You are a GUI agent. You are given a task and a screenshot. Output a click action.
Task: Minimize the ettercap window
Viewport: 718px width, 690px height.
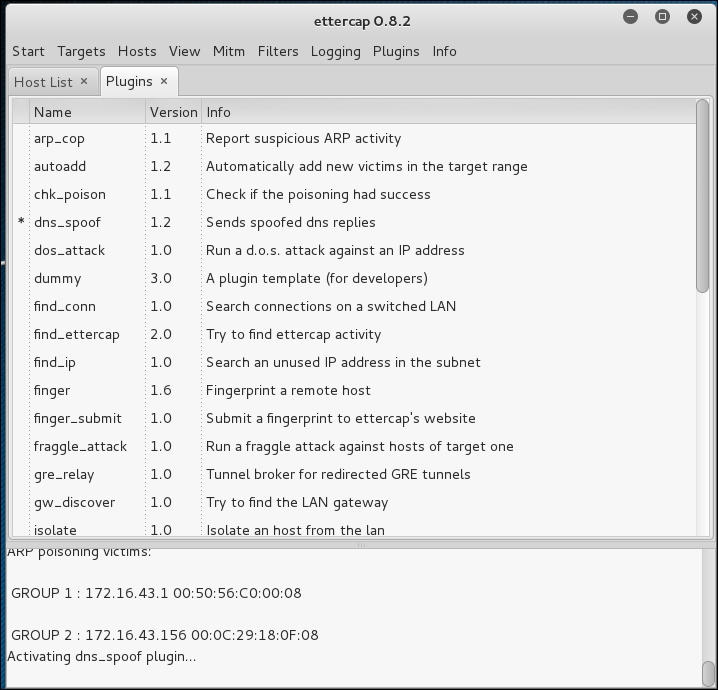point(631,17)
